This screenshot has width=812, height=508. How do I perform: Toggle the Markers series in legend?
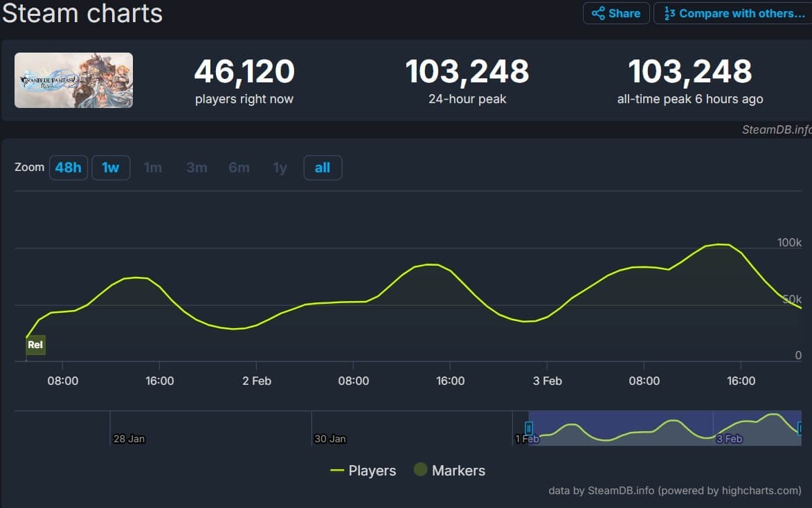[449, 471]
